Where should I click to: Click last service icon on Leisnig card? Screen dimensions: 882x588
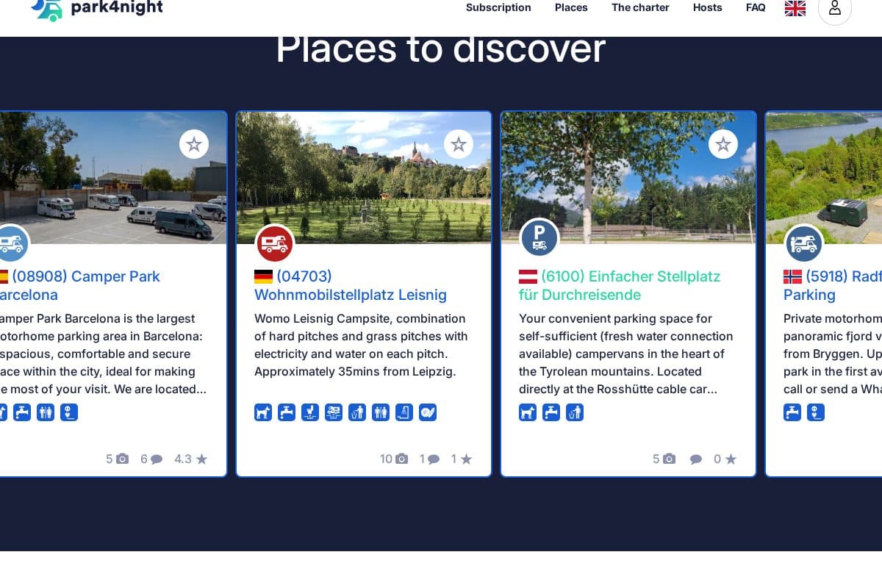tap(428, 412)
